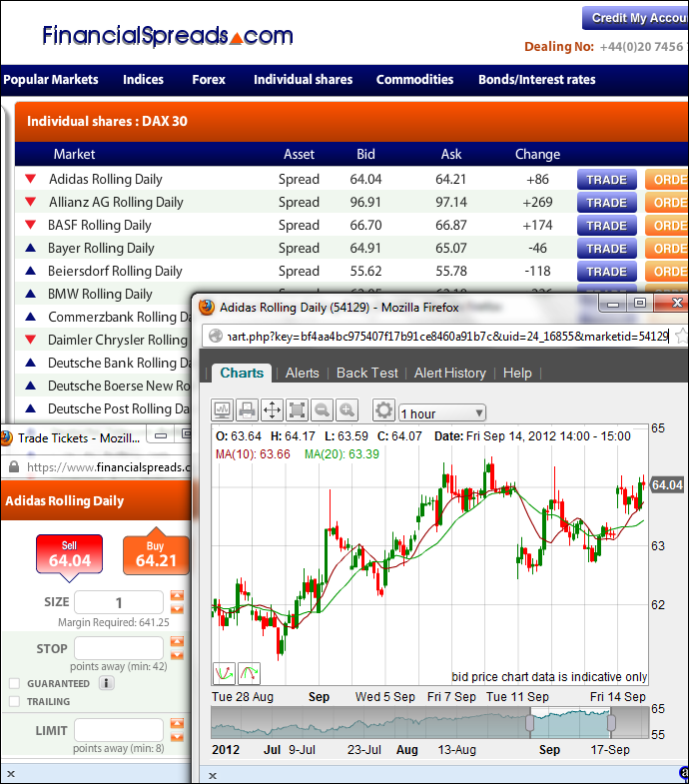This screenshot has height=784, width=689.
Task: Switch to the Alert History tab
Action: coord(450,373)
